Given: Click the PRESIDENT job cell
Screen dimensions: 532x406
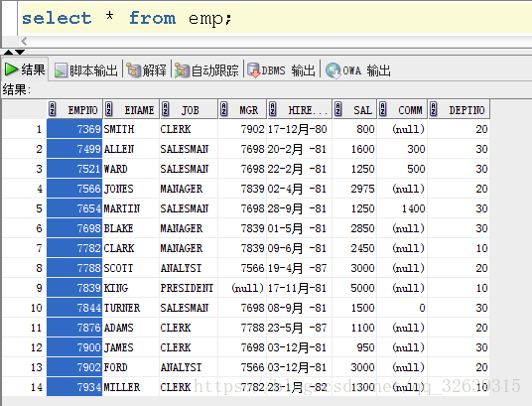Looking at the screenshot, I should pos(189,288).
